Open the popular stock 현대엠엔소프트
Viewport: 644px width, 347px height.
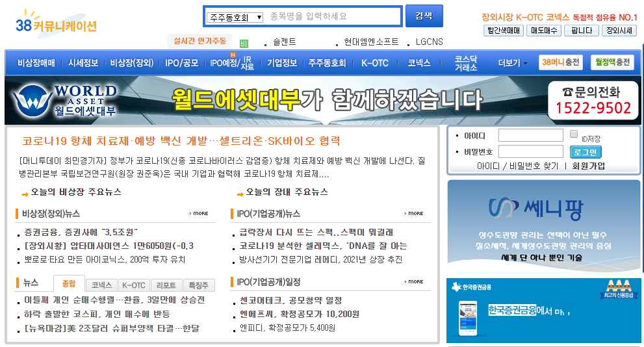(371, 42)
